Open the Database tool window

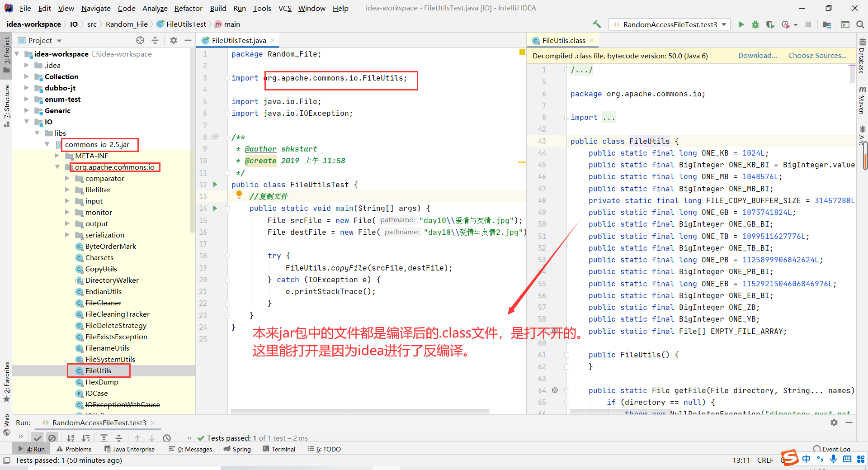pyautogui.click(x=862, y=56)
